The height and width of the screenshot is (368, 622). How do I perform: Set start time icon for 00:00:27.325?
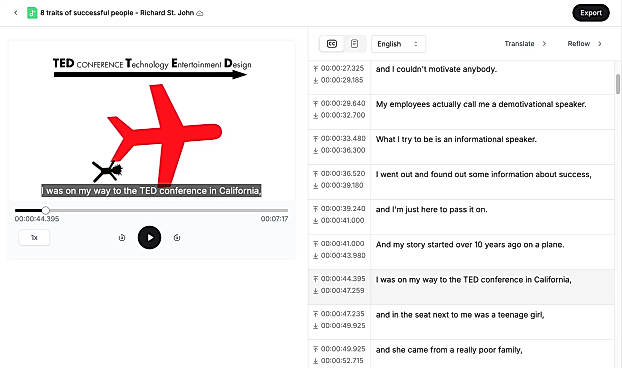(x=316, y=69)
